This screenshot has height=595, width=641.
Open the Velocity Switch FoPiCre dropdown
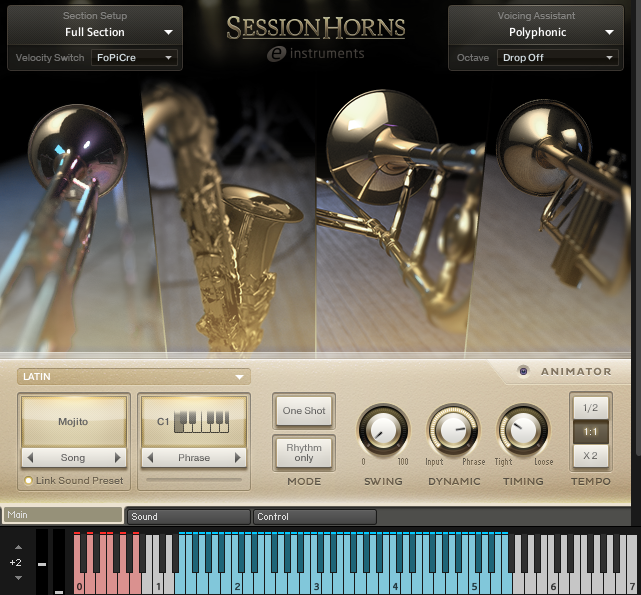point(134,58)
